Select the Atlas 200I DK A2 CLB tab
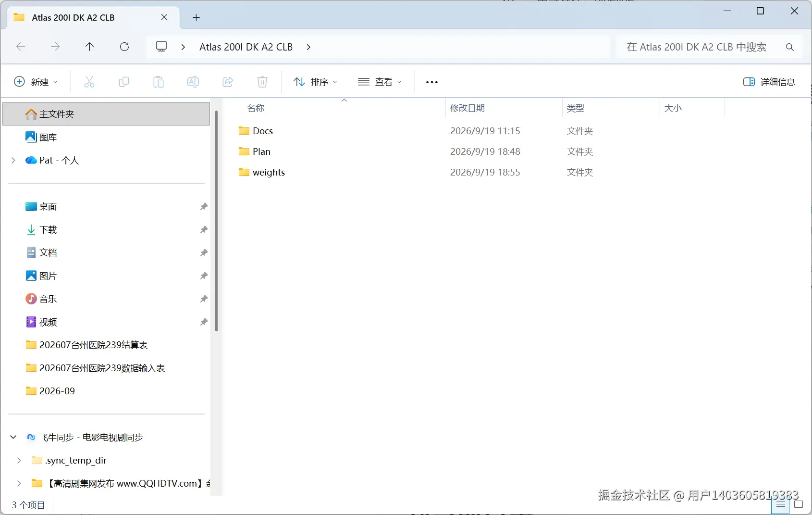This screenshot has height=515, width=812. click(94, 18)
